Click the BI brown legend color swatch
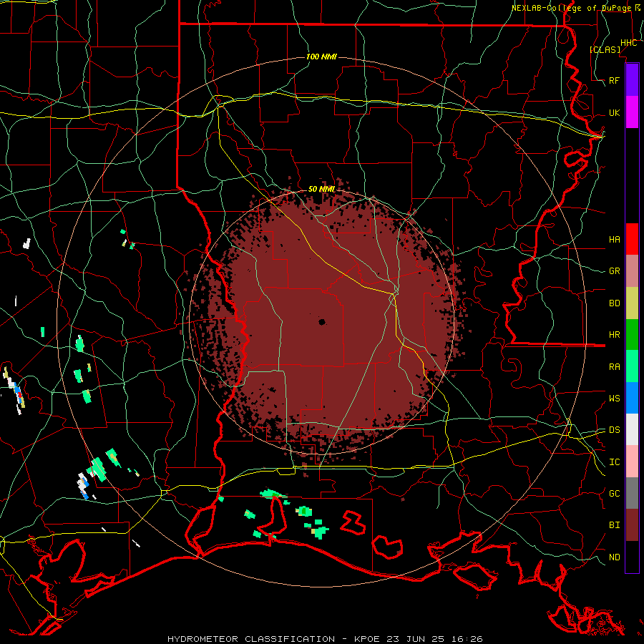 632,525
